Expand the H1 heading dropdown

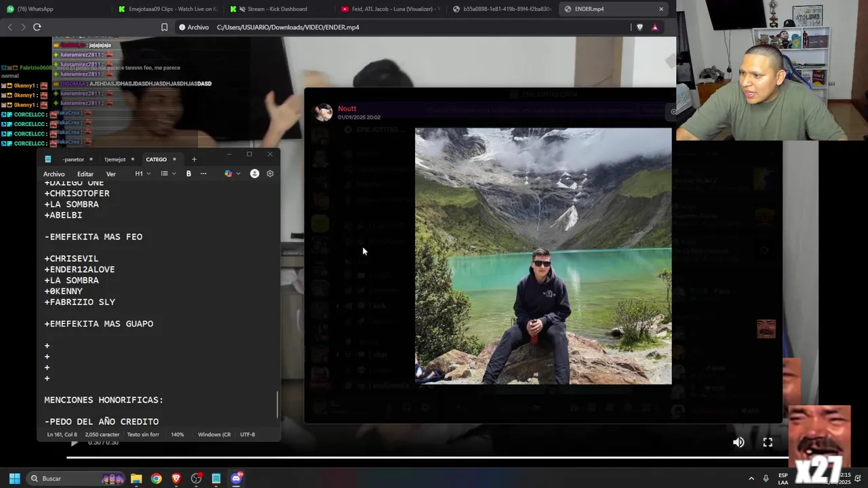point(142,174)
